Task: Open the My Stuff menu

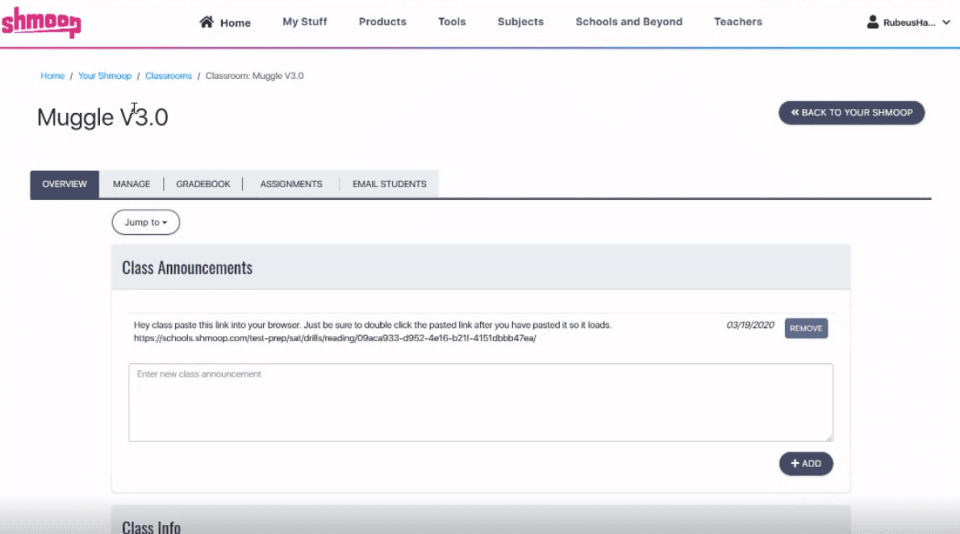Action: pos(304,21)
